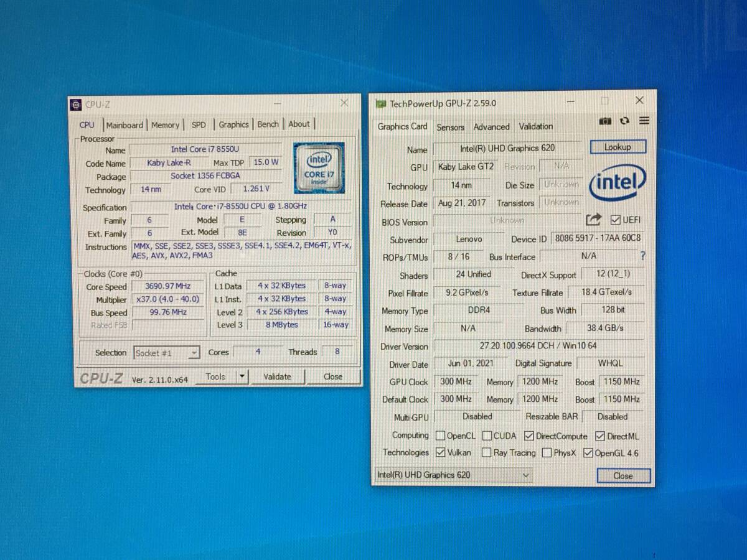This screenshot has height=560, width=747.
Task: Click the Validate button in CPU-Z
Action: (277, 376)
